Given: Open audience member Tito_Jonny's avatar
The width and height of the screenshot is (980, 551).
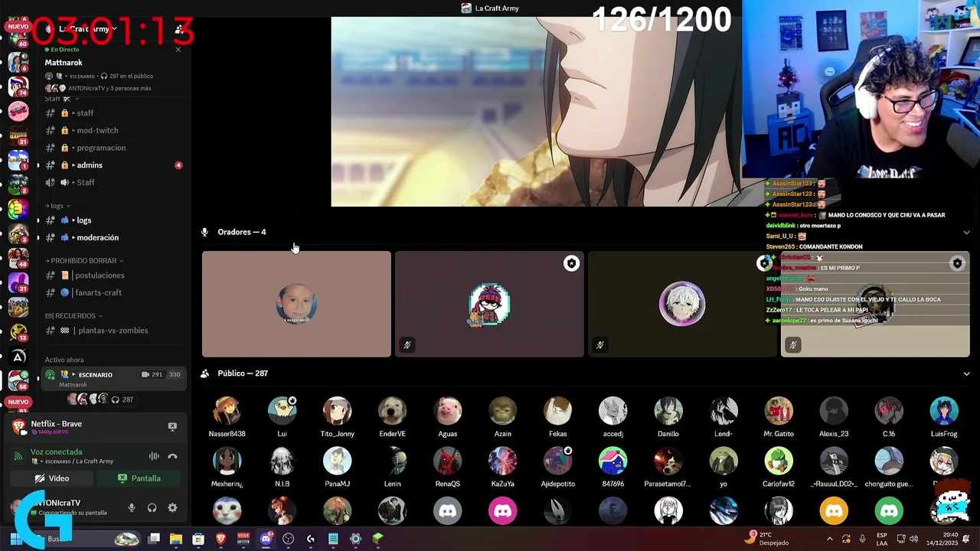Looking at the screenshot, I should coord(337,411).
